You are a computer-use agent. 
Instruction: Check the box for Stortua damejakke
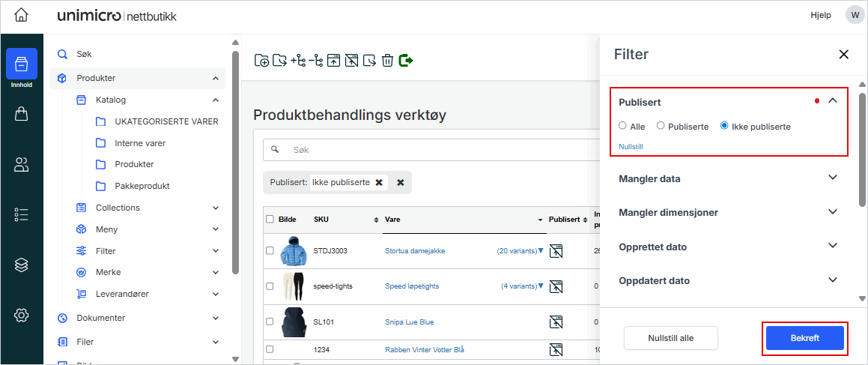tap(270, 251)
